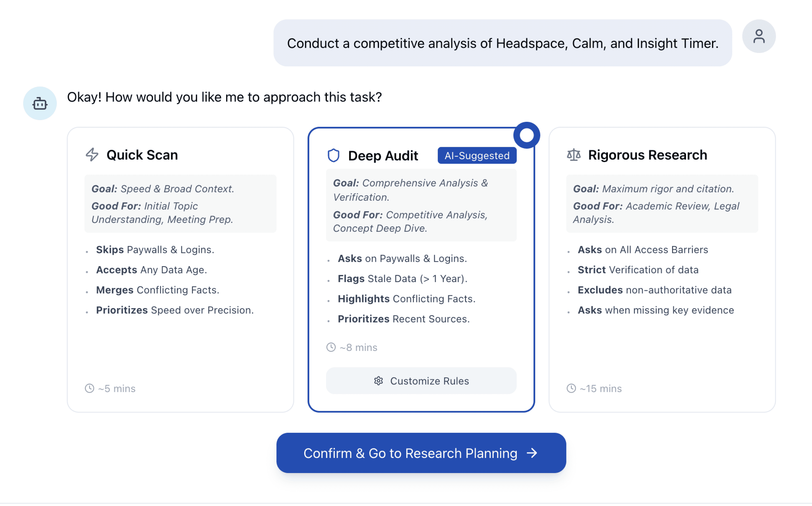Click the AI-Suggested badge
The height and width of the screenshot is (506, 812).
477,156
